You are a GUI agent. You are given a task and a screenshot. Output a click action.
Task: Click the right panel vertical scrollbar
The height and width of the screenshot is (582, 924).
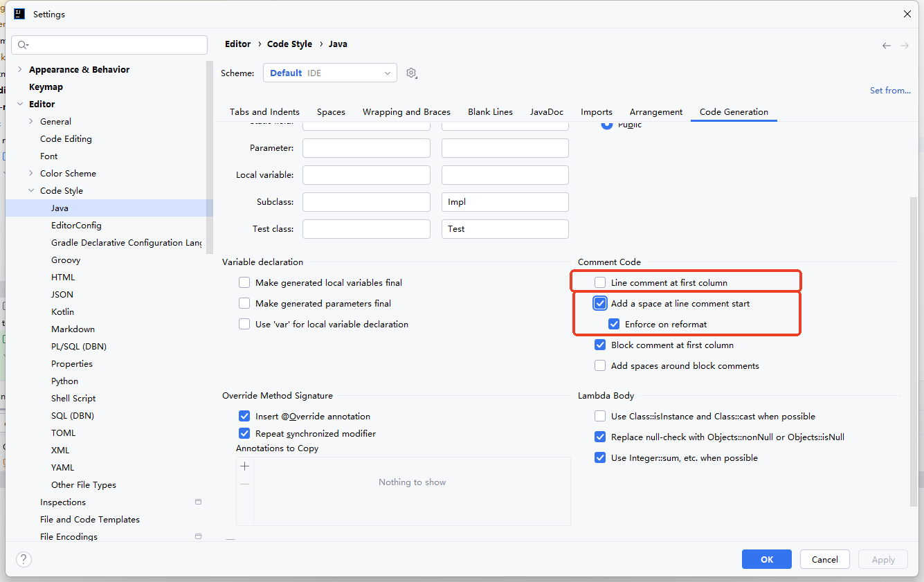pos(914,352)
